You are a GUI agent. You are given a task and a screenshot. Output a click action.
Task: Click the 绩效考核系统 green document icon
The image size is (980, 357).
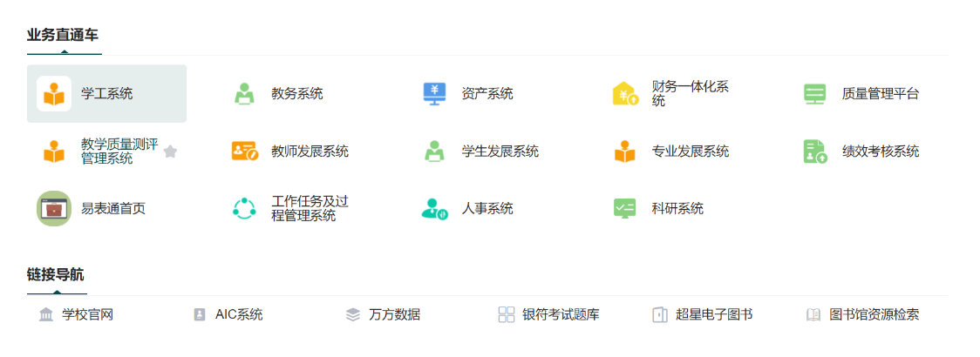tap(814, 152)
